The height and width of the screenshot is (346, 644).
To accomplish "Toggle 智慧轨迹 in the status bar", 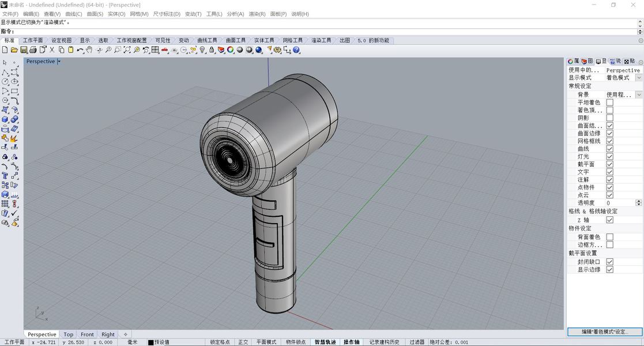I will (x=325, y=342).
